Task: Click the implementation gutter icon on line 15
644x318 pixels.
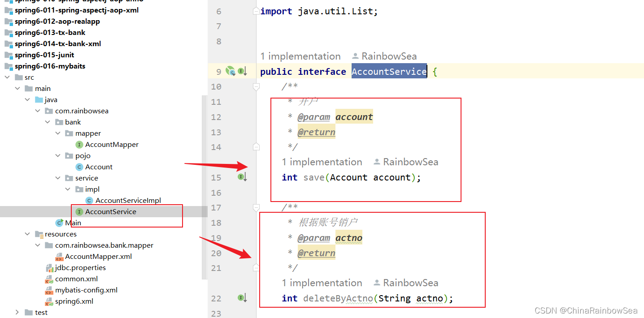Action: 242,177
